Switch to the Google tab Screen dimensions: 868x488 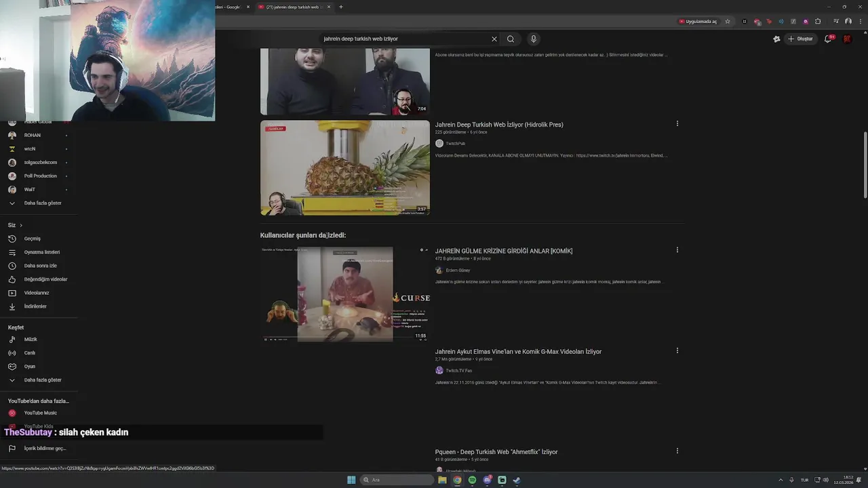[x=231, y=7]
